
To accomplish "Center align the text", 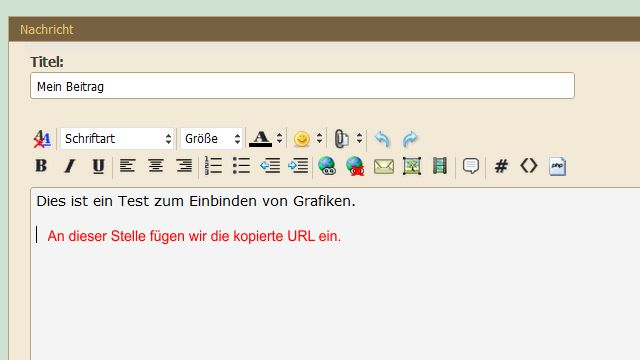I will click(x=156, y=166).
